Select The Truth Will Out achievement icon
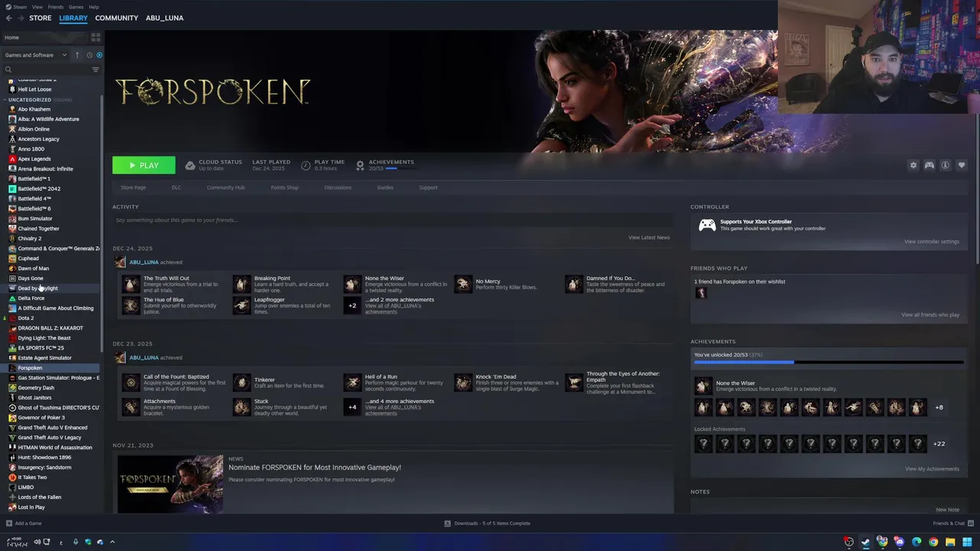 coord(131,284)
